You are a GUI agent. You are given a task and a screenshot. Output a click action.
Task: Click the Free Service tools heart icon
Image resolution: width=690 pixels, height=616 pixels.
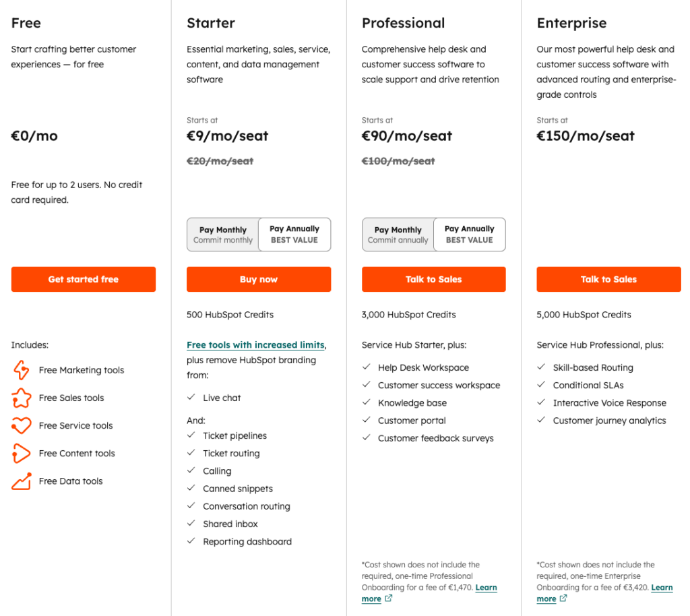tap(20, 425)
